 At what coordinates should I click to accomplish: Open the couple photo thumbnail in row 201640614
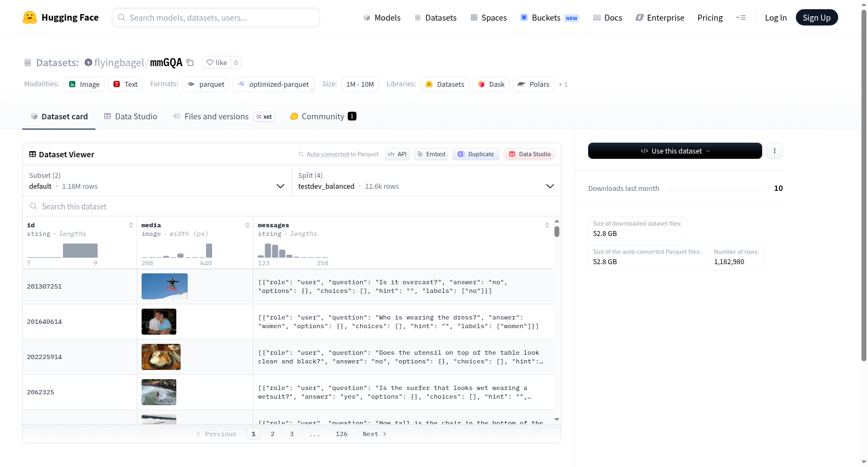(159, 322)
